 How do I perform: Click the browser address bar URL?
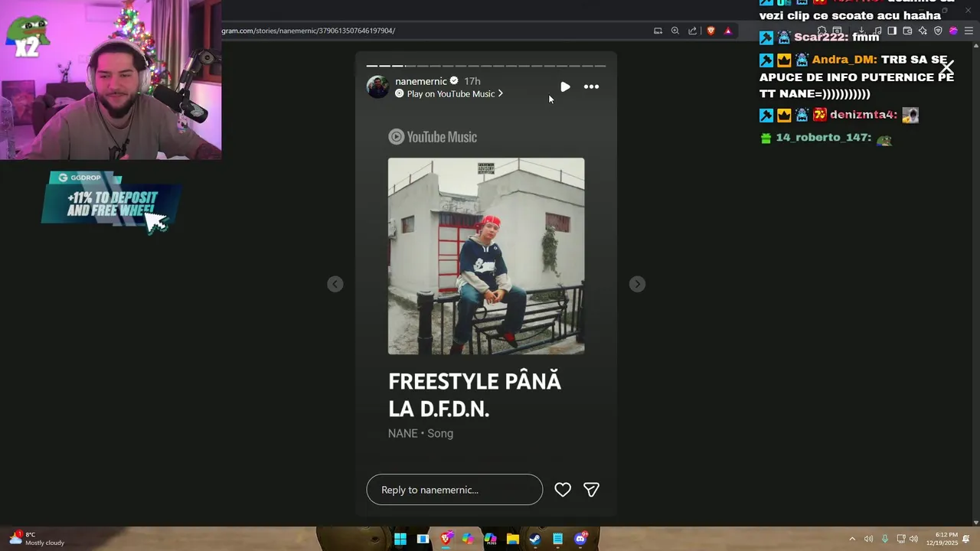tap(309, 31)
